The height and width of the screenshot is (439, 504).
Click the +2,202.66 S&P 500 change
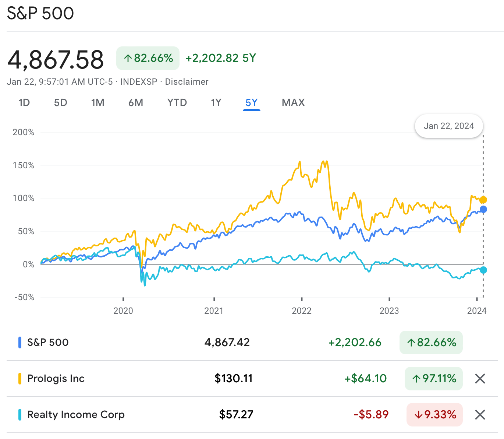[355, 343]
